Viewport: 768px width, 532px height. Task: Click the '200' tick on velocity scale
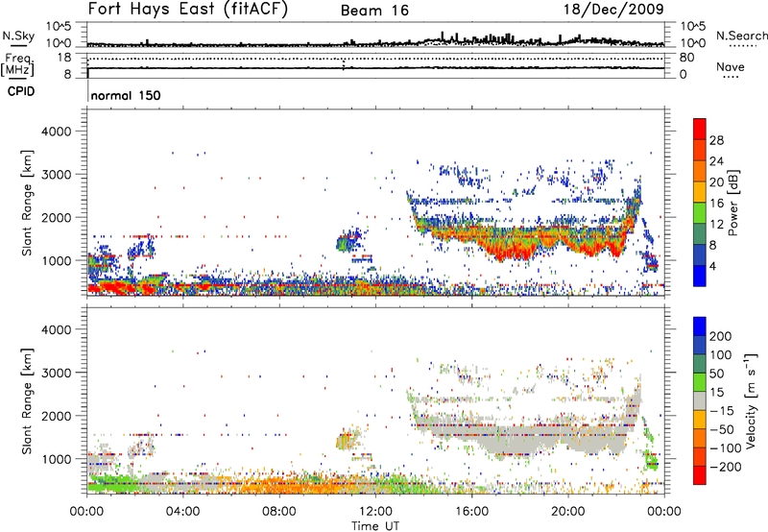pos(721,336)
